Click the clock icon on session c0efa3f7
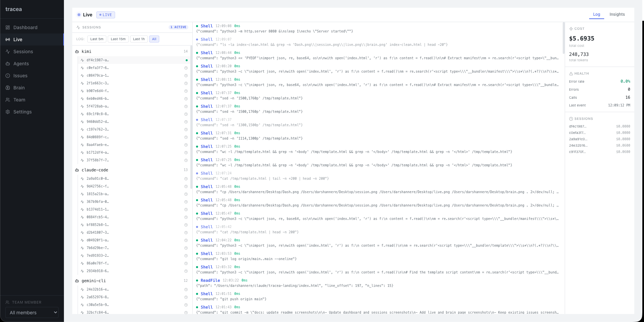Screen dimensions: 644x322 (186, 68)
